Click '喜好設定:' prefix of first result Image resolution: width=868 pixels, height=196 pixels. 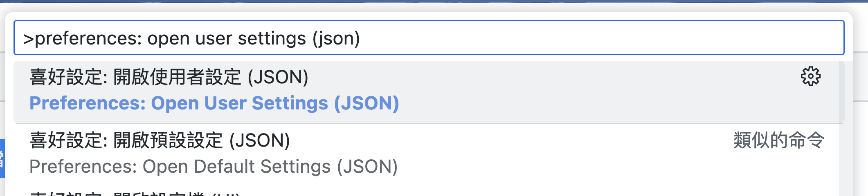click(x=68, y=77)
